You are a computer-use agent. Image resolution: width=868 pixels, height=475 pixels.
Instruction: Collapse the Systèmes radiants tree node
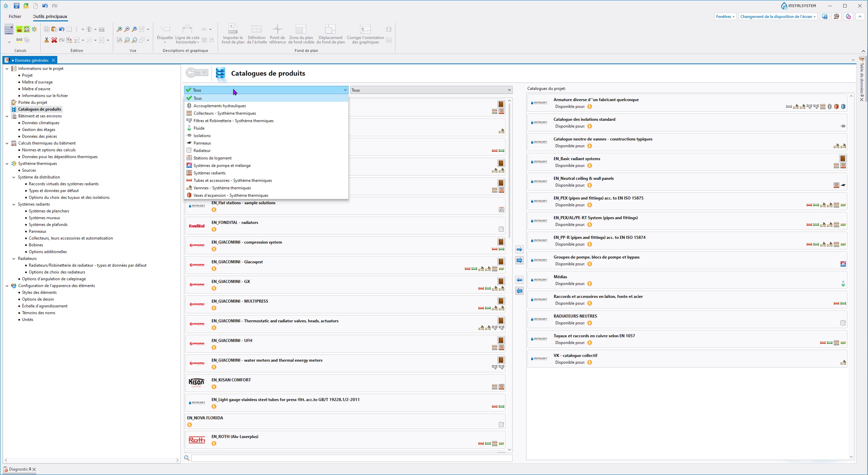point(14,204)
